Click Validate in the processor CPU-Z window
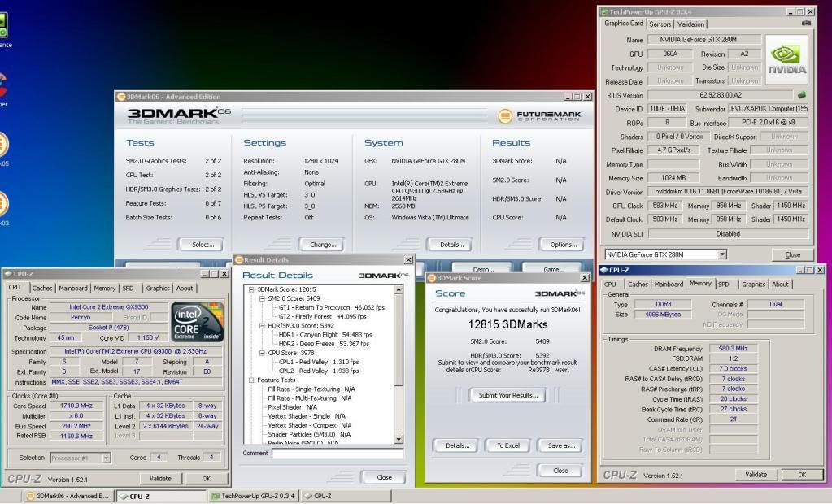832x504 pixels. 160,479
